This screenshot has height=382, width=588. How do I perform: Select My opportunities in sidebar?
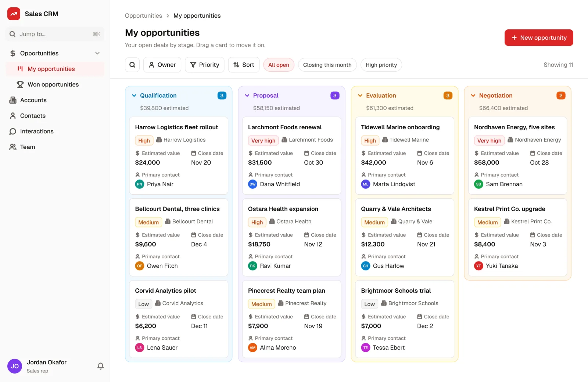(55, 69)
